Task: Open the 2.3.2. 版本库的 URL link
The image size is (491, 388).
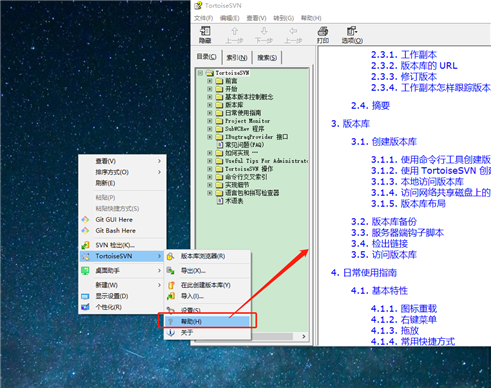Action: tap(414, 66)
